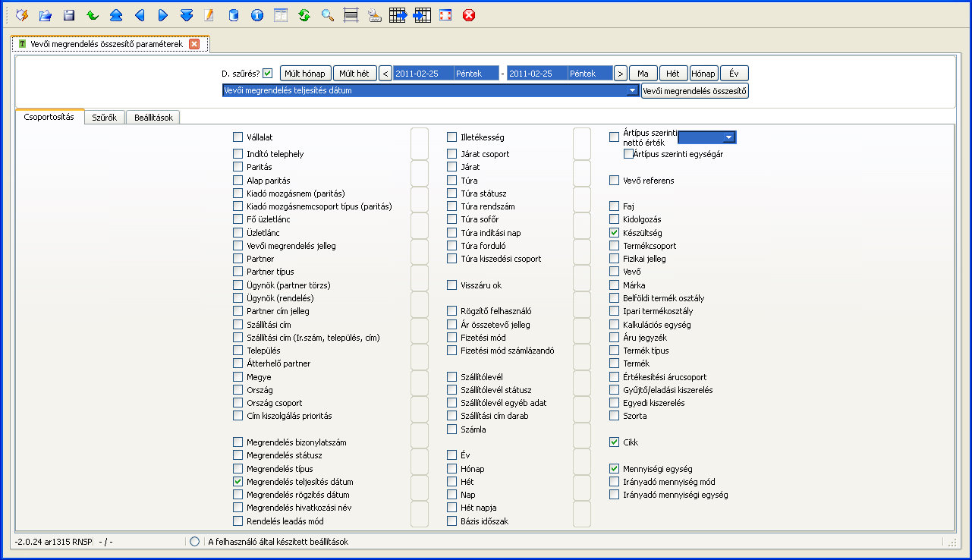Image resolution: width=972 pixels, height=560 pixels.
Task: Check the Partner checkbox
Action: tap(238, 259)
